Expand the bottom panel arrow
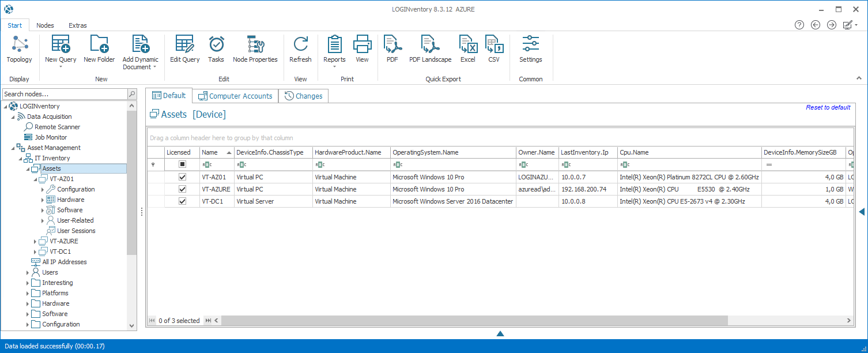868x353 pixels. coord(500,333)
